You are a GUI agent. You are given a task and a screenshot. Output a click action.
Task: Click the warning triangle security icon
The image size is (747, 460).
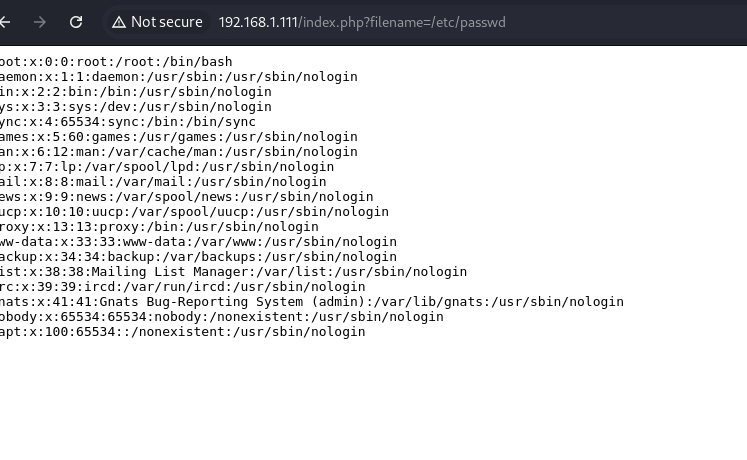[119, 22]
